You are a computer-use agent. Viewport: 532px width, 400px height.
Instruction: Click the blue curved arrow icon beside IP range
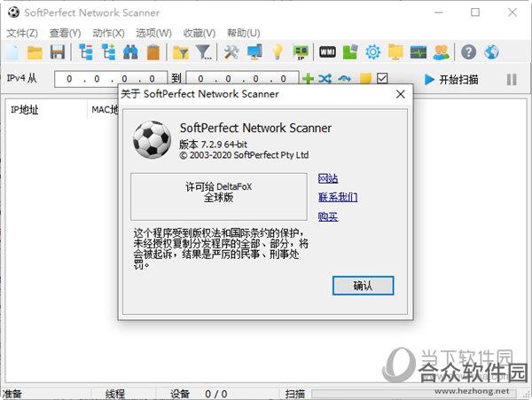[x=344, y=79]
